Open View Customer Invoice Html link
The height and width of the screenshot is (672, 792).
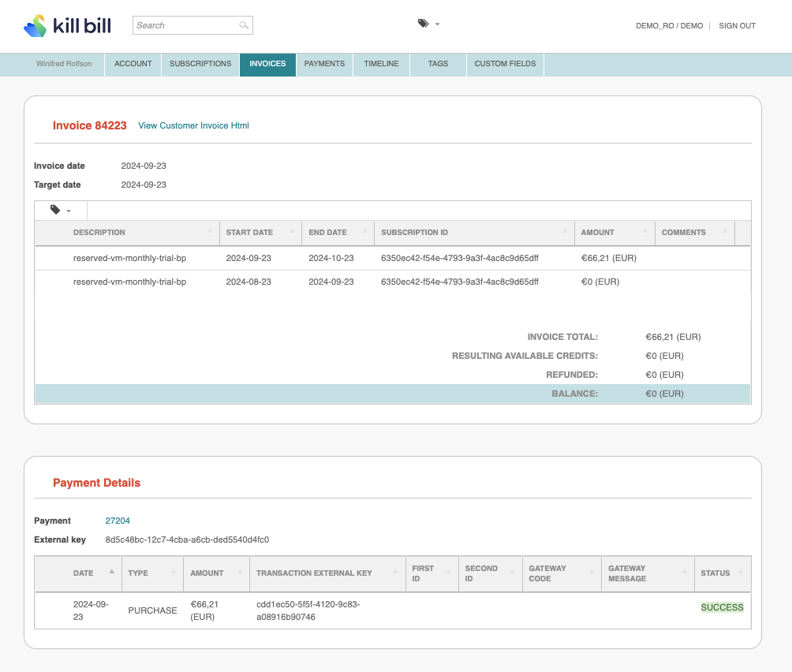tap(193, 125)
